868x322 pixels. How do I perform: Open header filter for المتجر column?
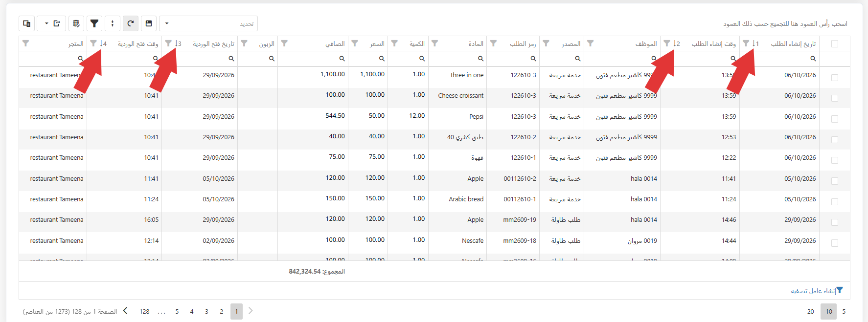[26, 43]
